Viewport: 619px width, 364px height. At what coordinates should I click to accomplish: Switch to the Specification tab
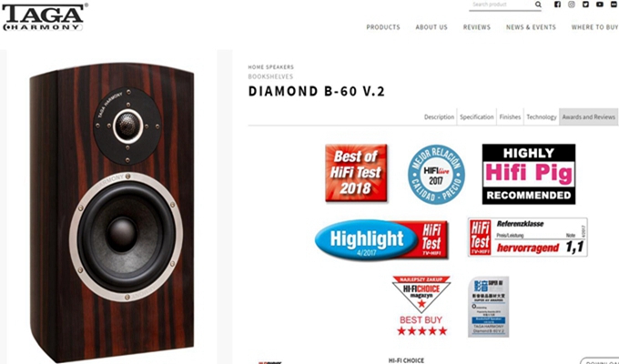coord(476,116)
